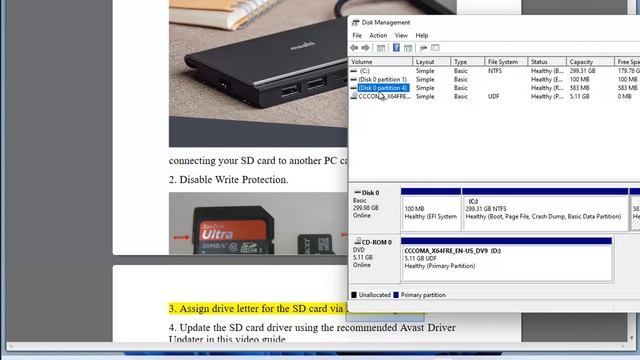
Task: Click the black Unallocated legend swatch
Action: pyautogui.click(x=354, y=295)
